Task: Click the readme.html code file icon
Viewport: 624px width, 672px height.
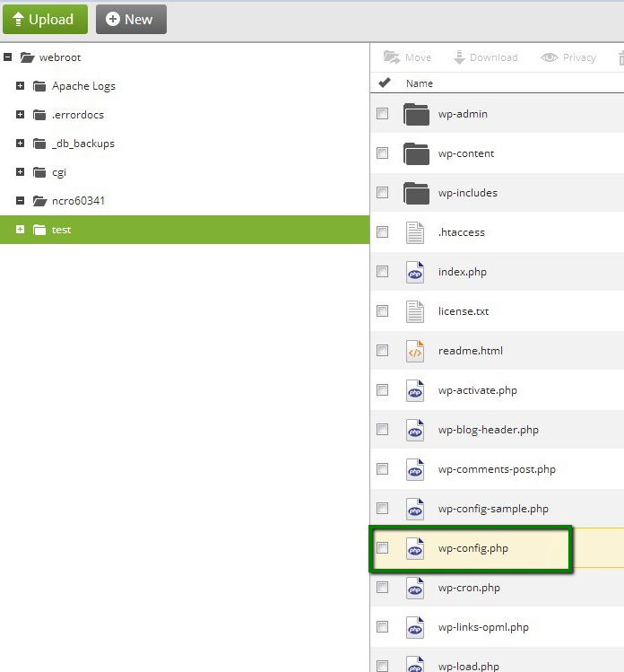Action: pos(415,351)
